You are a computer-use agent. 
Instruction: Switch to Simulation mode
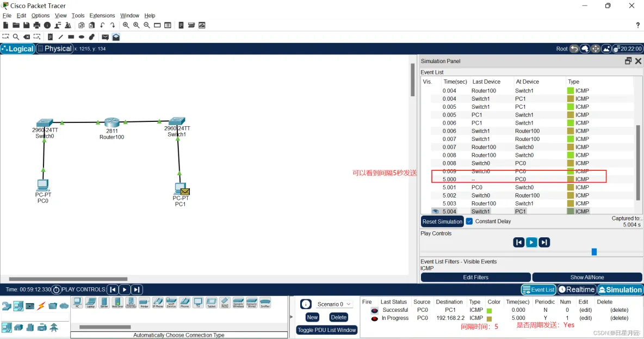(620, 289)
